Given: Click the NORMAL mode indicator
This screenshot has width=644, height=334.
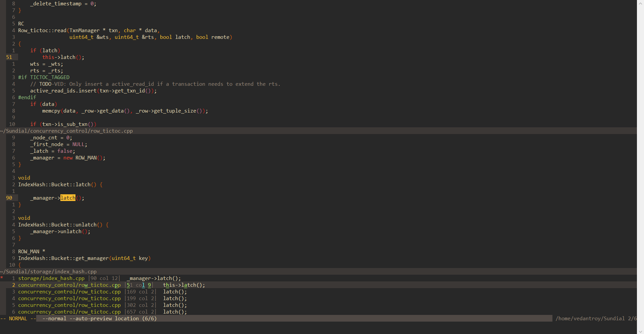Looking at the screenshot, I should click(x=18, y=319).
